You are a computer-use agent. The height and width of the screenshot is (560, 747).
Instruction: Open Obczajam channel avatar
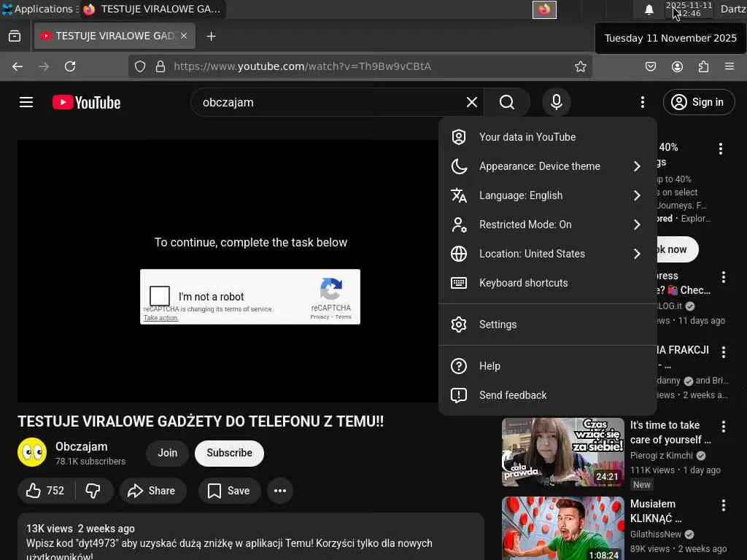tap(32, 452)
